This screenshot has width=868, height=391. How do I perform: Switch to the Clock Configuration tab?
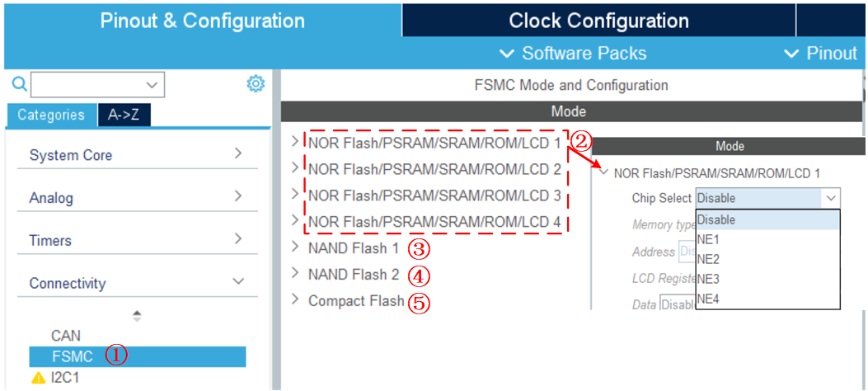pyautogui.click(x=598, y=21)
